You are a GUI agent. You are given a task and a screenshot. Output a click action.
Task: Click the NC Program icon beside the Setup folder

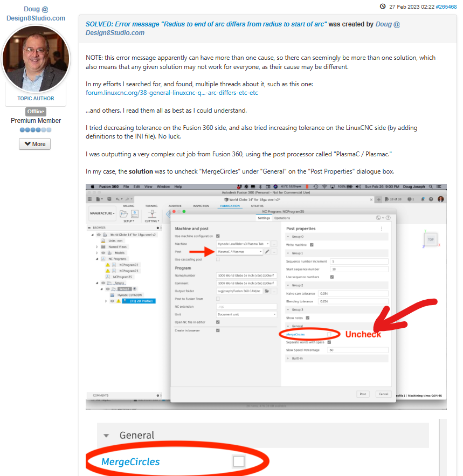click(135, 214)
